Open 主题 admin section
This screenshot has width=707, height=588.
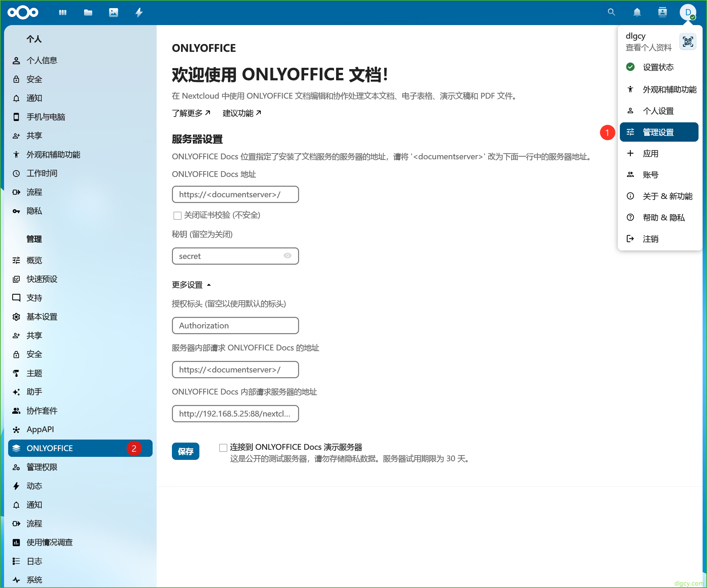[x=80, y=373]
